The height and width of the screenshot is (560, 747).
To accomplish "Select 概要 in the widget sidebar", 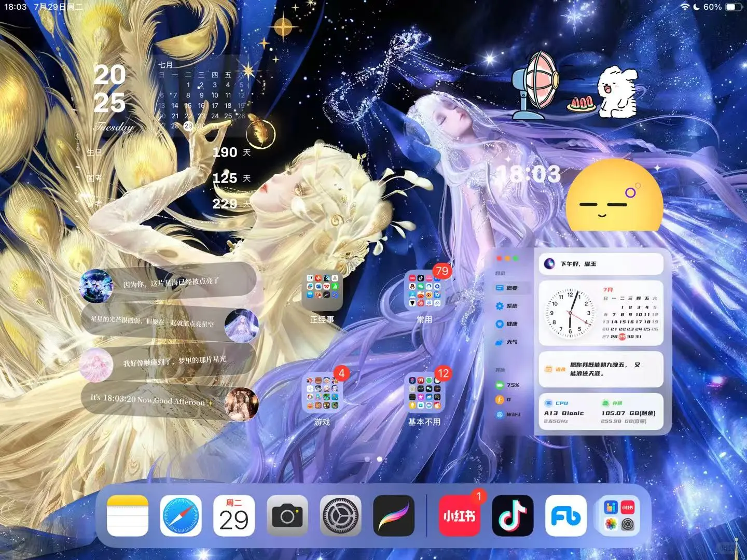I will (x=506, y=288).
